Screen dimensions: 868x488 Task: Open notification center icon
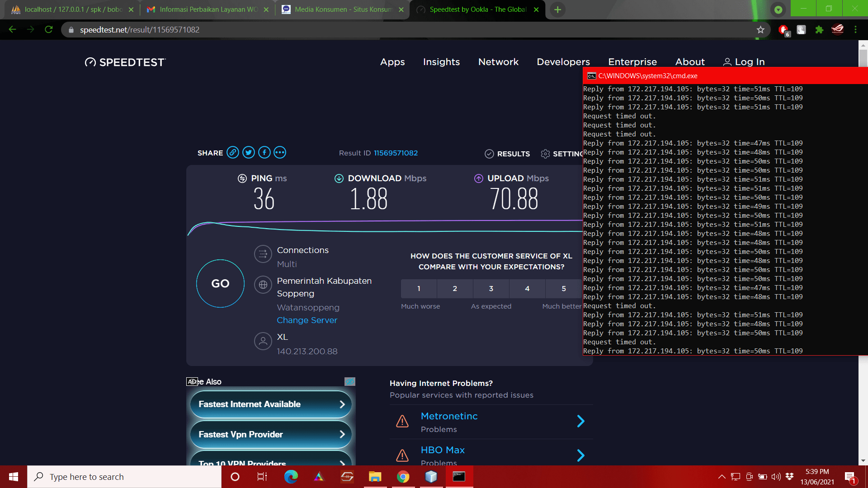coord(850,477)
